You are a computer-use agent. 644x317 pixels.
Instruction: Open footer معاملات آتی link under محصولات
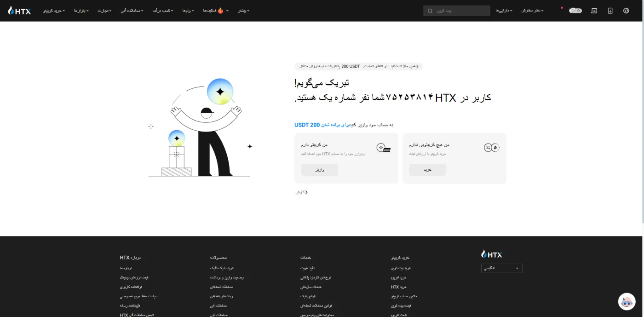[218, 305]
